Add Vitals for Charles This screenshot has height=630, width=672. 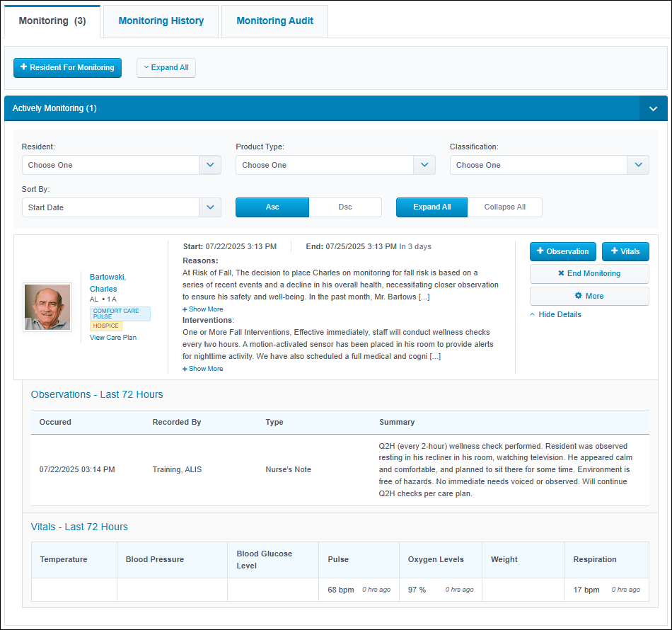pyautogui.click(x=625, y=252)
